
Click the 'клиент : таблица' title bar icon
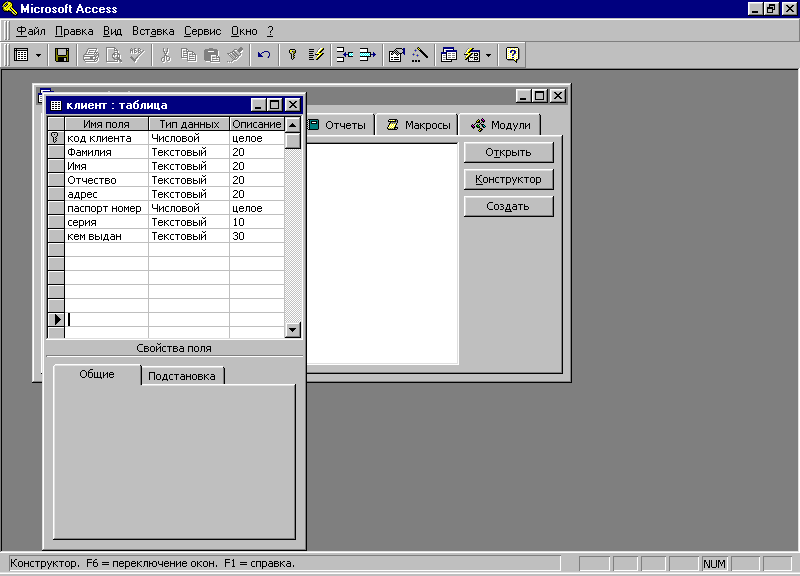56,105
